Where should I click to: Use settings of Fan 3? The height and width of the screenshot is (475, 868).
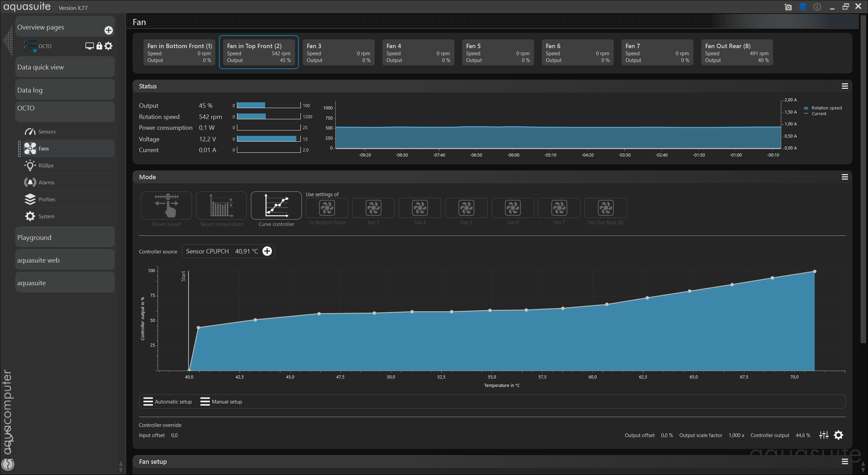(x=373, y=208)
